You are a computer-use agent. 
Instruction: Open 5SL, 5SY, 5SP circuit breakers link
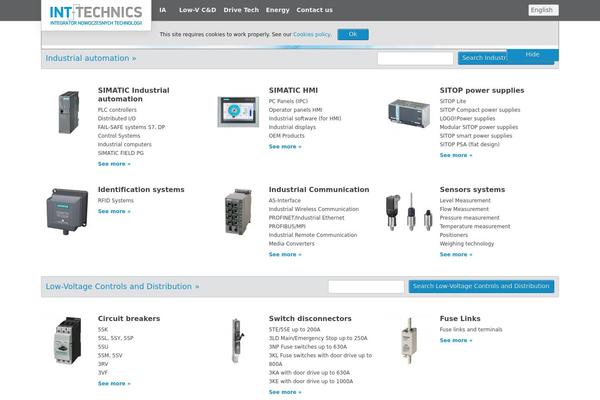click(x=116, y=338)
